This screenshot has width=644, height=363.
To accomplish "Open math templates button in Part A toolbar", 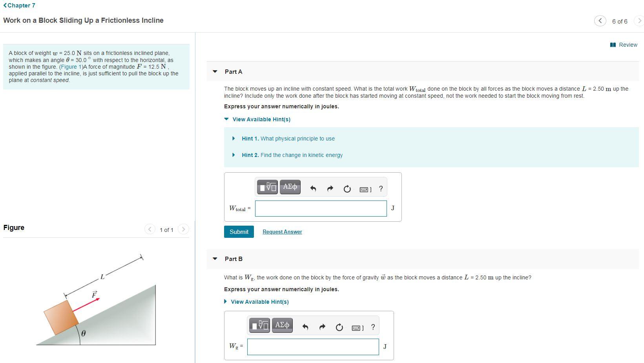I will pos(267,187).
